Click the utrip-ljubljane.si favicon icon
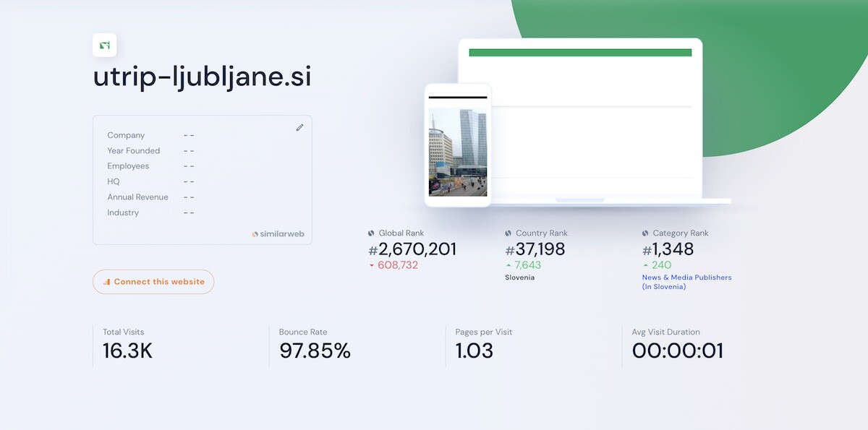This screenshot has height=430, width=868. (x=105, y=46)
